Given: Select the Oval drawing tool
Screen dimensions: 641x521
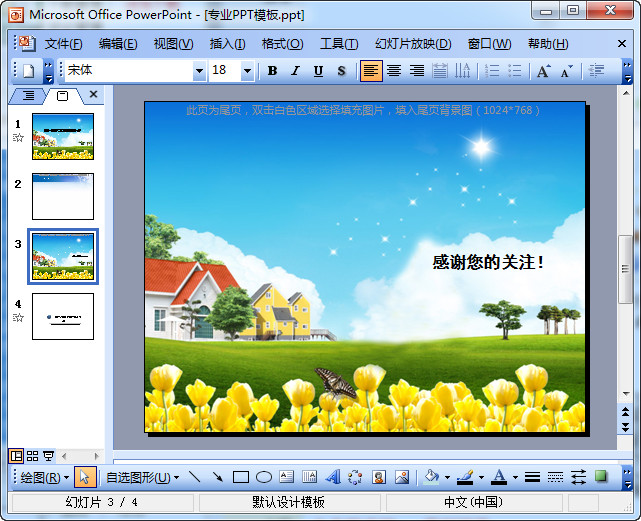Looking at the screenshot, I should pos(264,477).
